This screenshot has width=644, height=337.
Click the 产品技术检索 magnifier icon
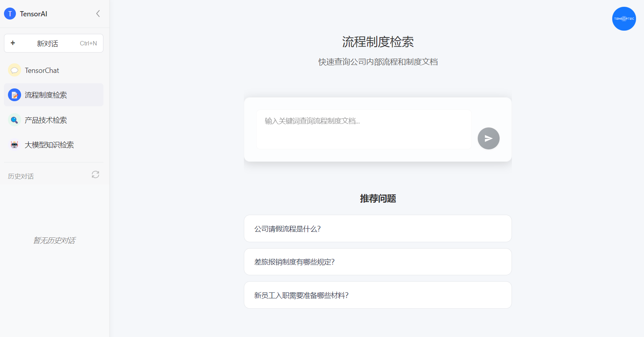[x=14, y=120]
